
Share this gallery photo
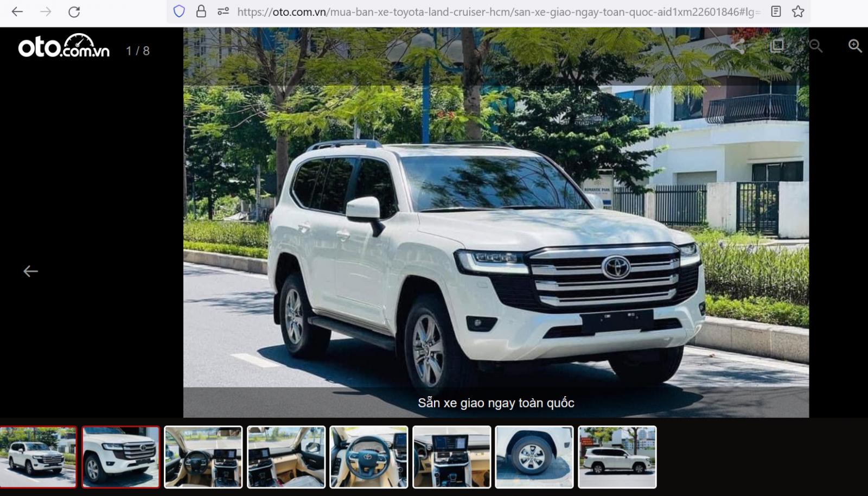coord(737,46)
